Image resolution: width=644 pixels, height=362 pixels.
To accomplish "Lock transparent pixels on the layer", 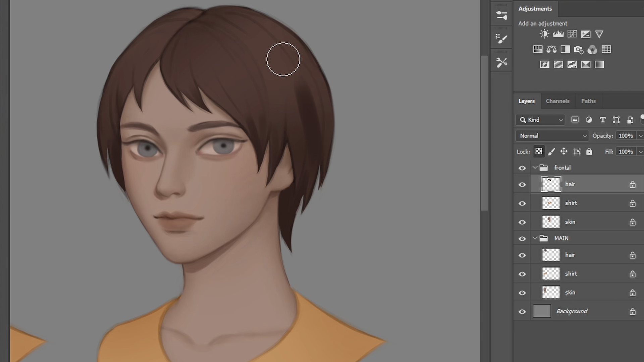I will pos(539,152).
